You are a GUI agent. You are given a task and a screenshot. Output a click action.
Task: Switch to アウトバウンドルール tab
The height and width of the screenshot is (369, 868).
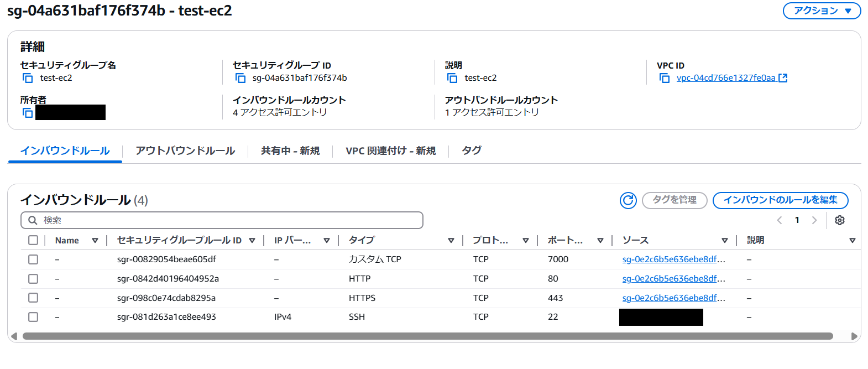click(x=185, y=150)
